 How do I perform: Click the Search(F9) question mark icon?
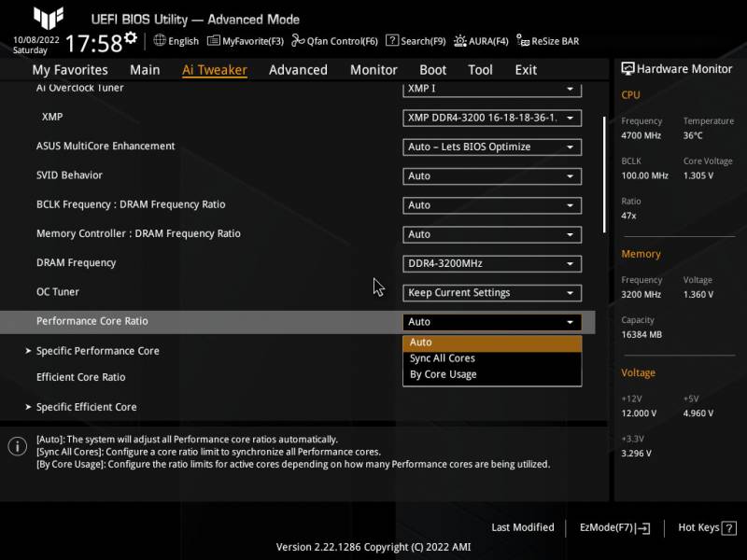coord(391,40)
